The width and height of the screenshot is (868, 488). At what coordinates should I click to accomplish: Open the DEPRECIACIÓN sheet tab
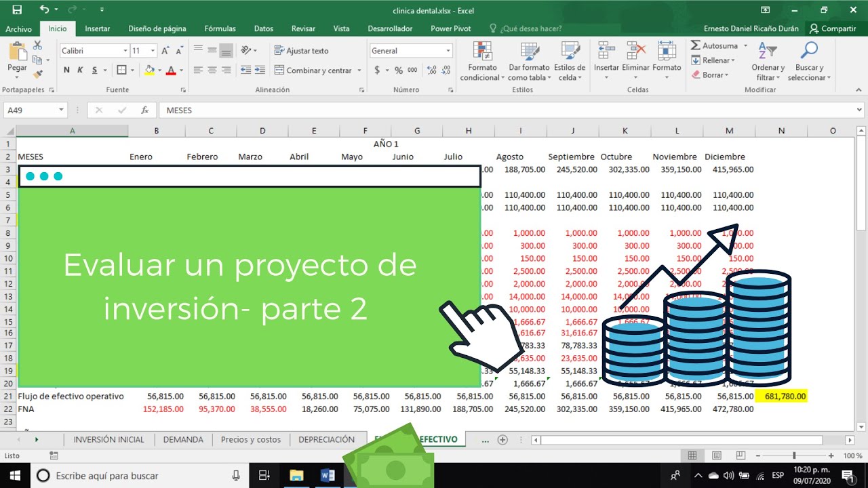coord(328,439)
